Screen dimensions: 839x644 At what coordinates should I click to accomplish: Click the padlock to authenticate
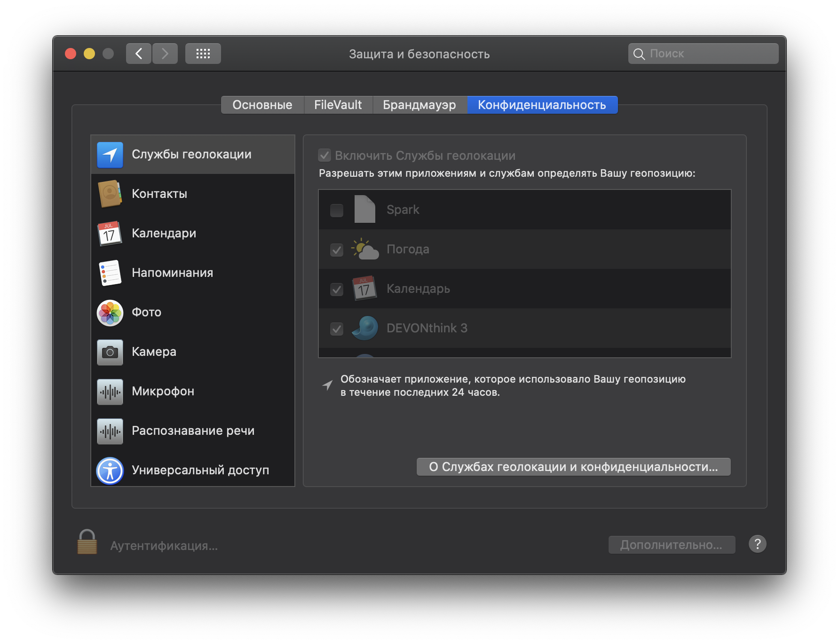87,542
